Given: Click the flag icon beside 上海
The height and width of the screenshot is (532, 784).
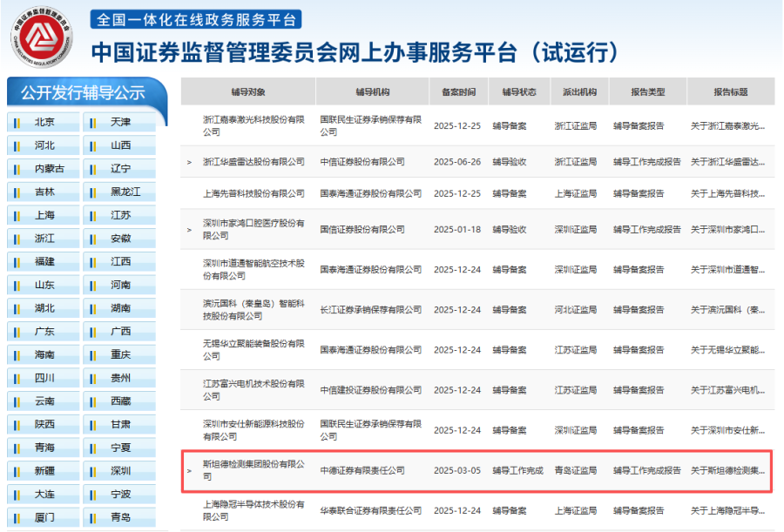Looking at the screenshot, I should pyautogui.click(x=17, y=215).
